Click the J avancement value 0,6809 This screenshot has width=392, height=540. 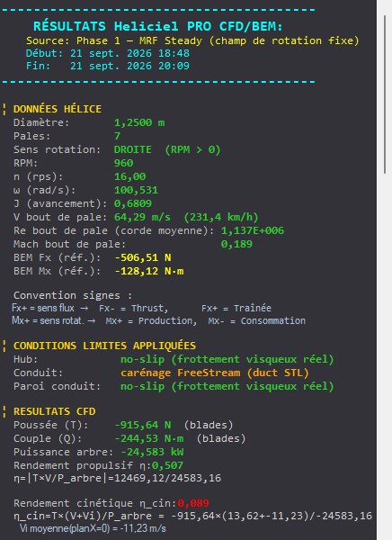133,203
